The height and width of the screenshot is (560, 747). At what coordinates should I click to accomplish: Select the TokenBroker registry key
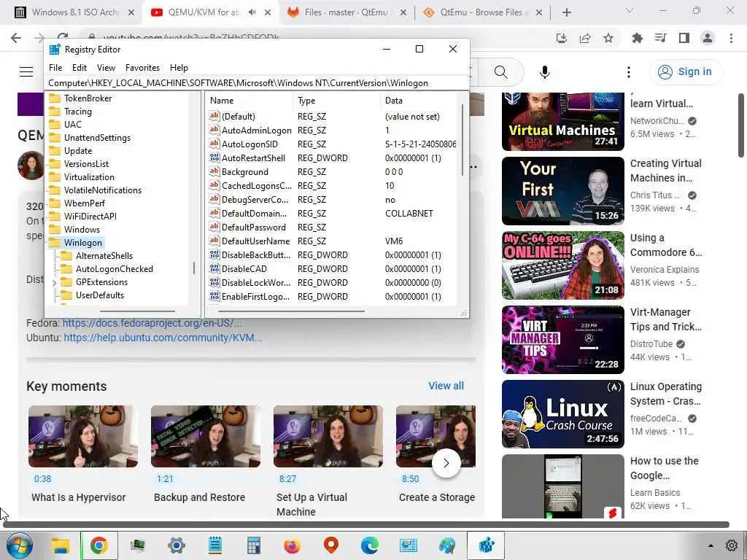point(88,98)
